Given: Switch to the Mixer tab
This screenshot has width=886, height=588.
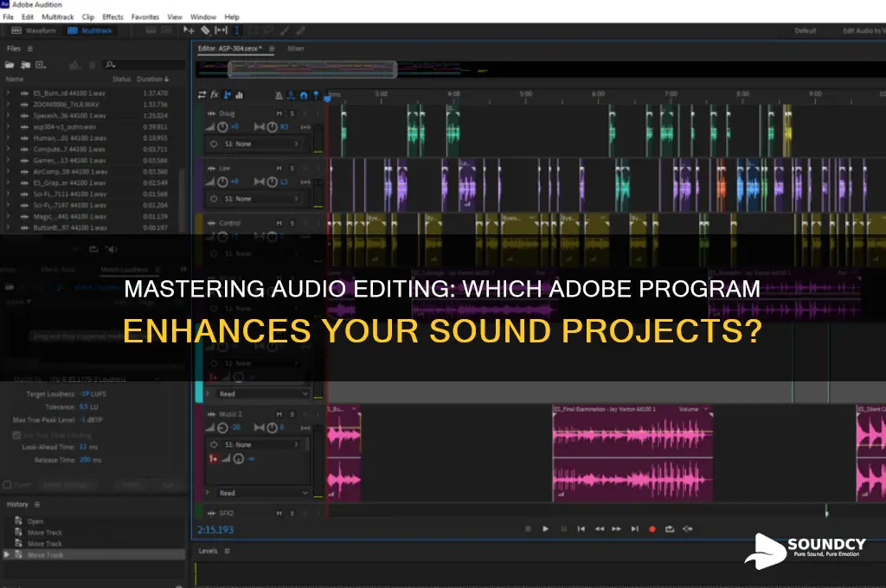Looking at the screenshot, I should [296, 48].
